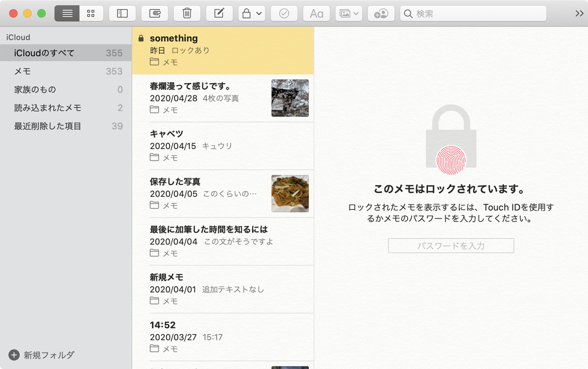Click the folder icon under キャベツ note

[x=155, y=158]
